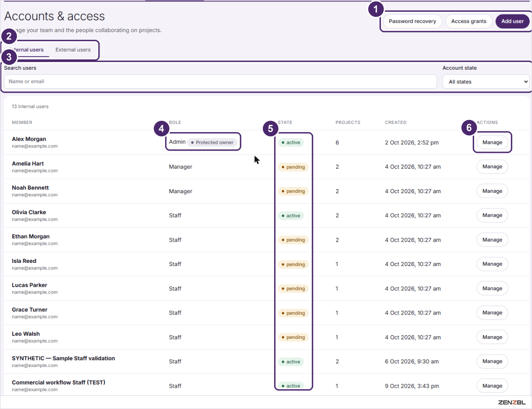The height and width of the screenshot is (409, 532).
Task: Select the Isla Reed member name
Action: (x=24, y=261)
